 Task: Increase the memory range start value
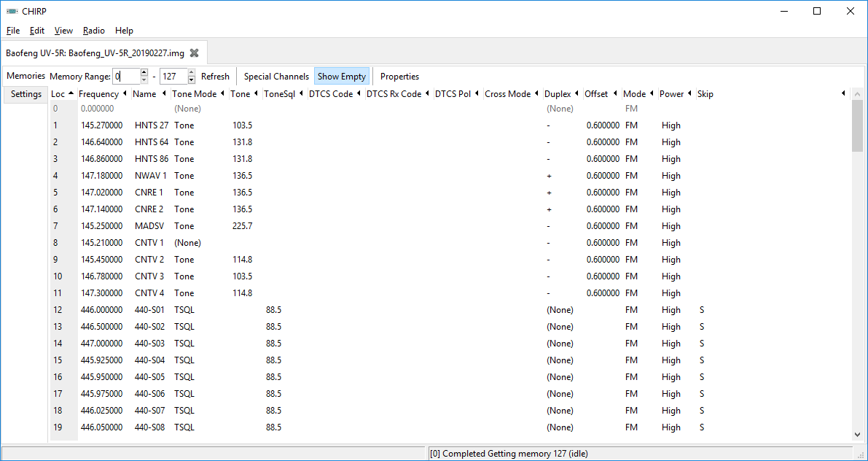pos(144,73)
